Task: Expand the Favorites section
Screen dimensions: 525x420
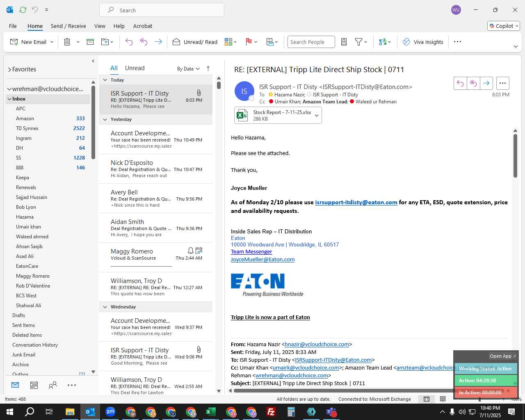Action: (9, 69)
